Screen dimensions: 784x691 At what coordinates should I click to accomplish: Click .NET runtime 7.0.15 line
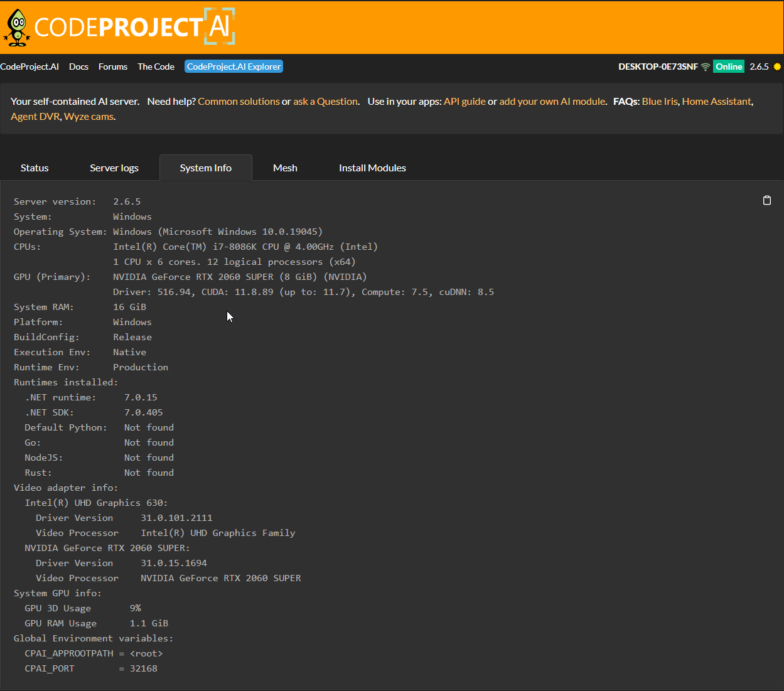[91, 397]
